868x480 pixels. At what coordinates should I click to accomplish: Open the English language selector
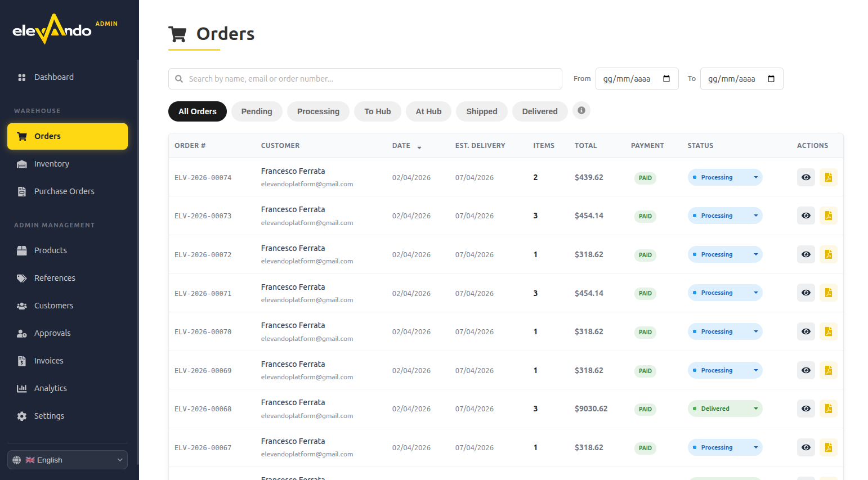(x=68, y=460)
